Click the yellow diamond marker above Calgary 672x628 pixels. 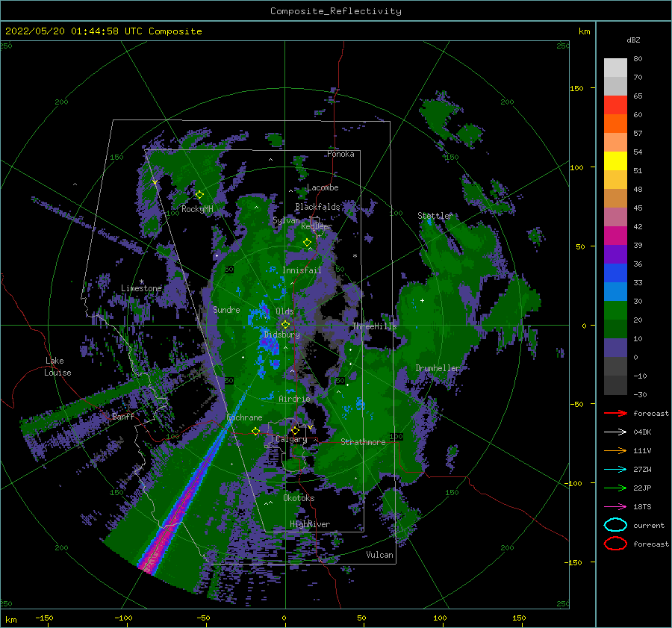295,430
